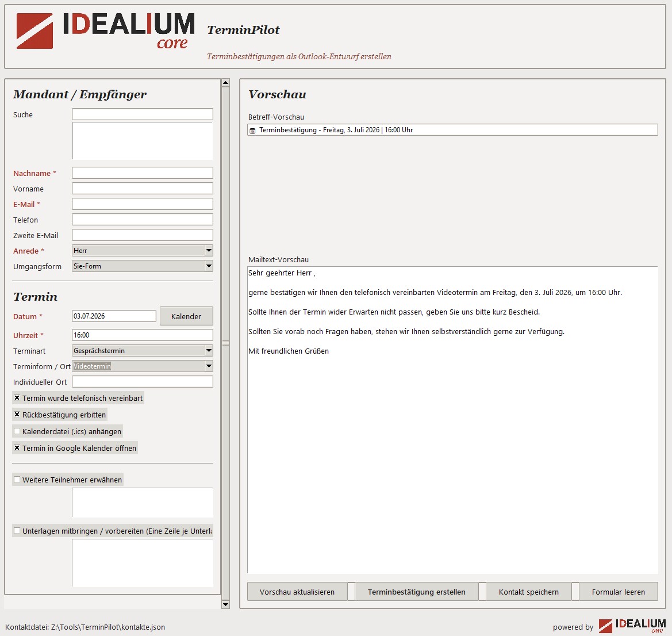The image size is (672, 636).
Task: Click 'Vorschau aktualisieren' button
Action: tap(297, 592)
